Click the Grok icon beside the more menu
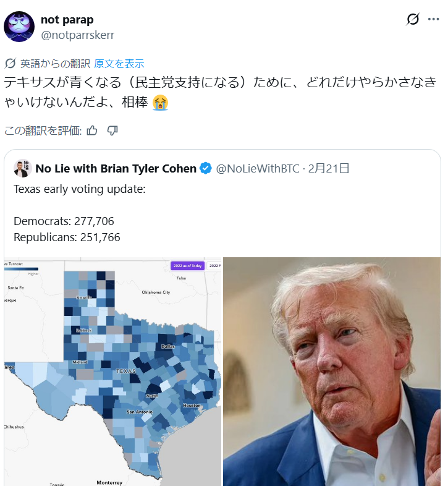This screenshot has width=448, height=486. [x=413, y=19]
